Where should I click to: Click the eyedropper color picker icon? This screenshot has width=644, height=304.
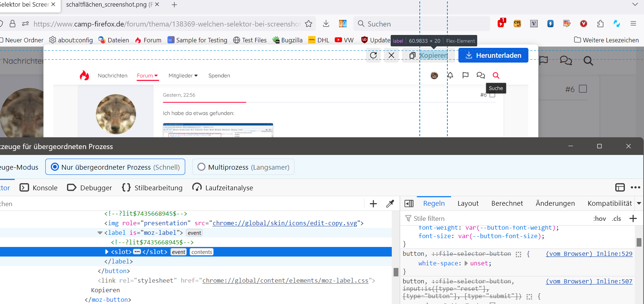[x=390, y=204]
